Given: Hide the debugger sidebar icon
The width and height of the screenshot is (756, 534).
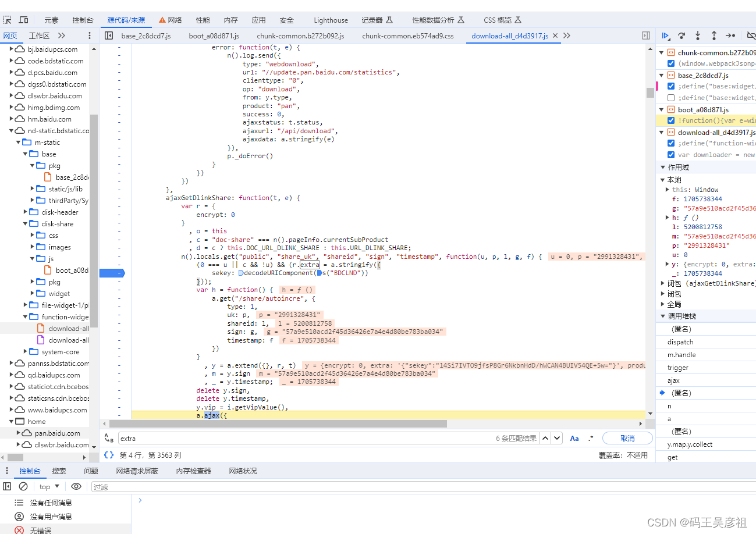Looking at the screenshot, I should (x=646, y=35).
